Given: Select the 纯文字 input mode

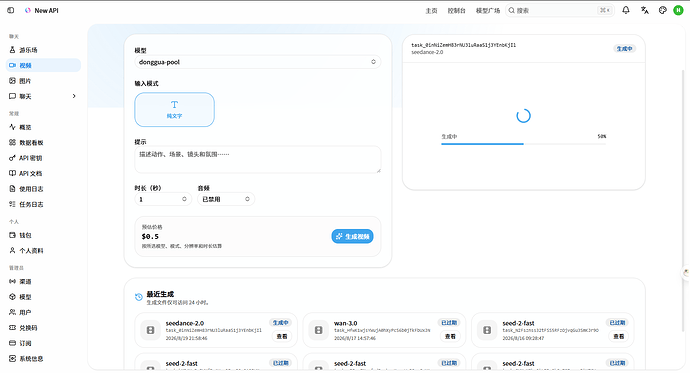Looking at the screenshot, I should point(174,110).
